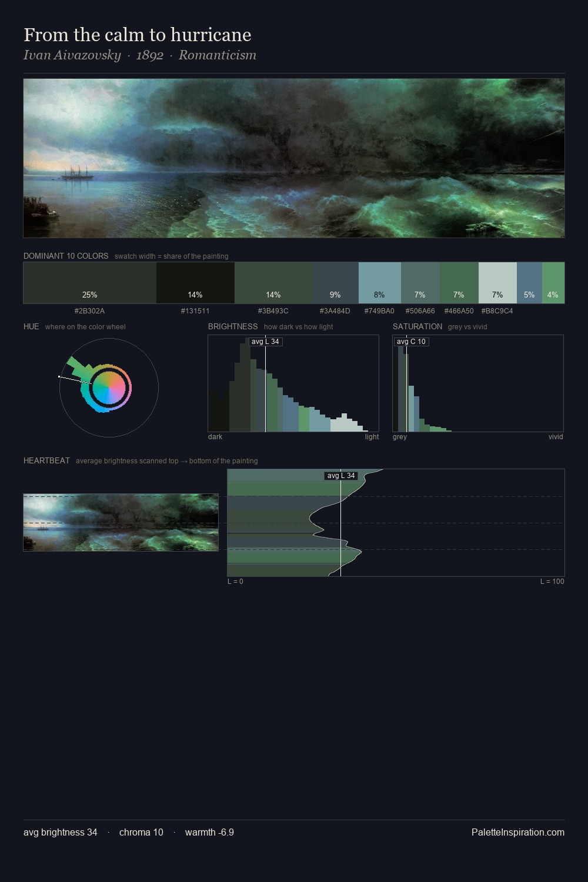Click the hex label #3A484D
Viewport: 588px width, 882px height.
pos(335,311)
